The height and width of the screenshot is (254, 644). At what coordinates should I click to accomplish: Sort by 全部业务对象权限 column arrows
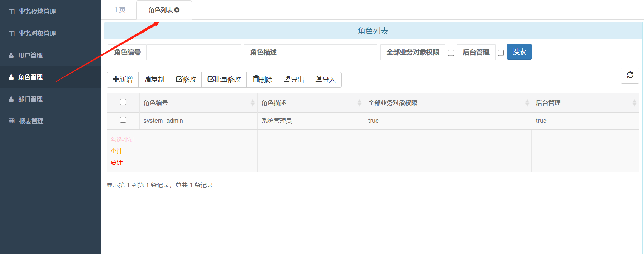pyautogui.click(x=527, y=103)
